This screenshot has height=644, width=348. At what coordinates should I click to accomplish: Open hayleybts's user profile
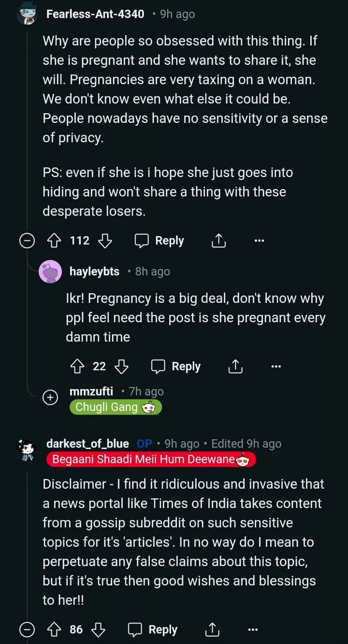(x=94, y=271)
